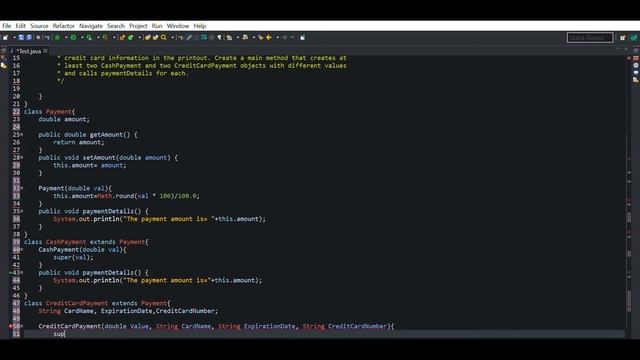The height and width of the screenshot is (360, 640).
Task: Toggle Show Whitespace Characters pilcrow icon
Action: (220, 38)
